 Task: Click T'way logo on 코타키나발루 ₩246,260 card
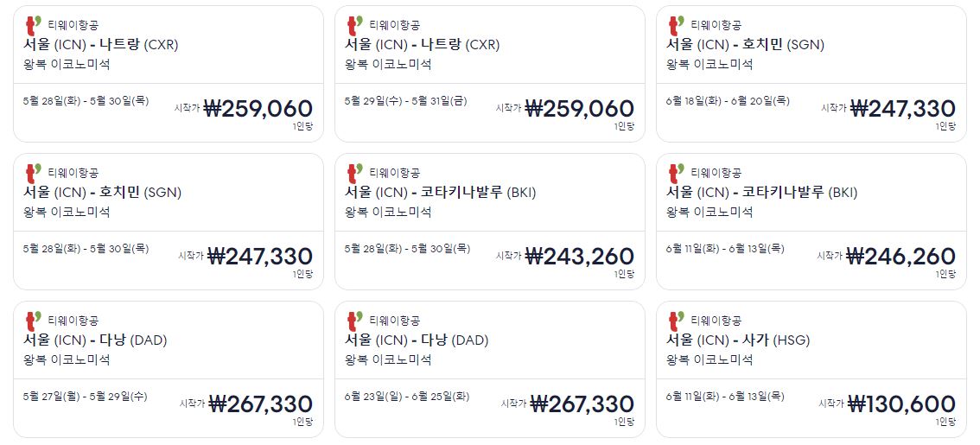coord(677,174)
